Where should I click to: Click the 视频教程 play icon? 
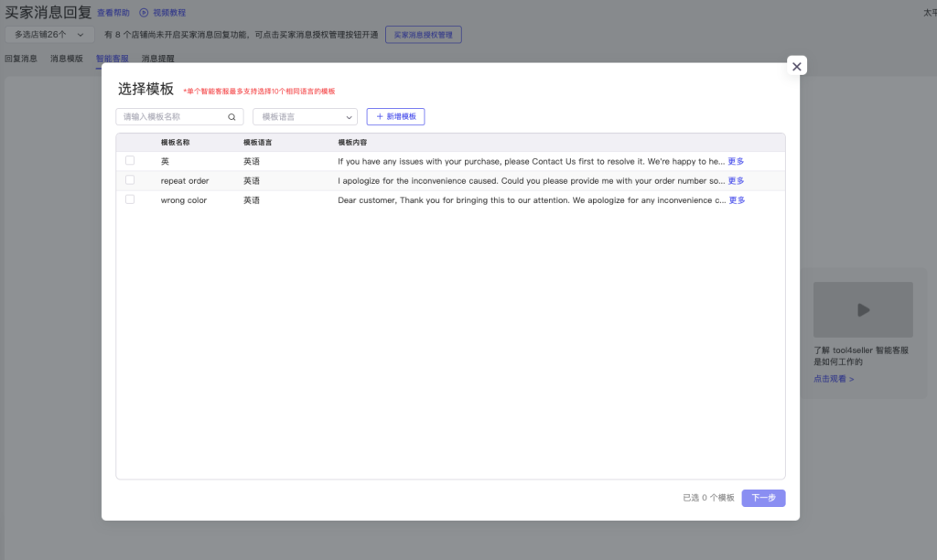(144, 13)
